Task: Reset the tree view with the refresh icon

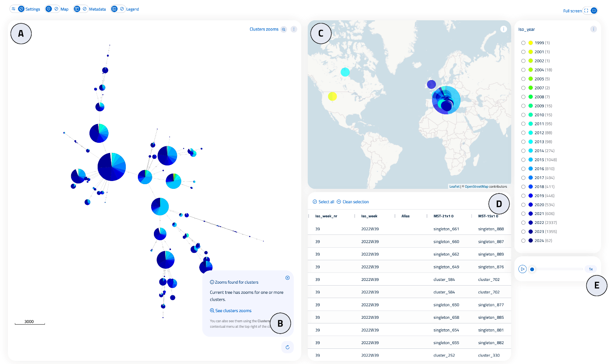Action: [288, 347]
